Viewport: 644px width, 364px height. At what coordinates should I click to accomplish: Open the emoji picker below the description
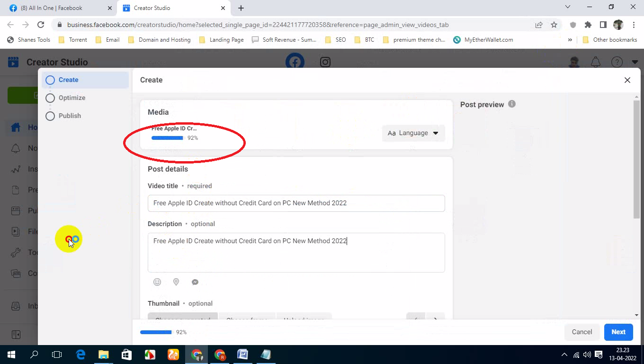(x=157, y=282)
